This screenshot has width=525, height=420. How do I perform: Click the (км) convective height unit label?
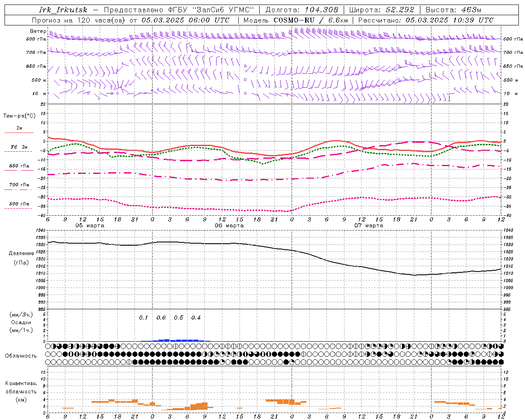tap(21, 399)
